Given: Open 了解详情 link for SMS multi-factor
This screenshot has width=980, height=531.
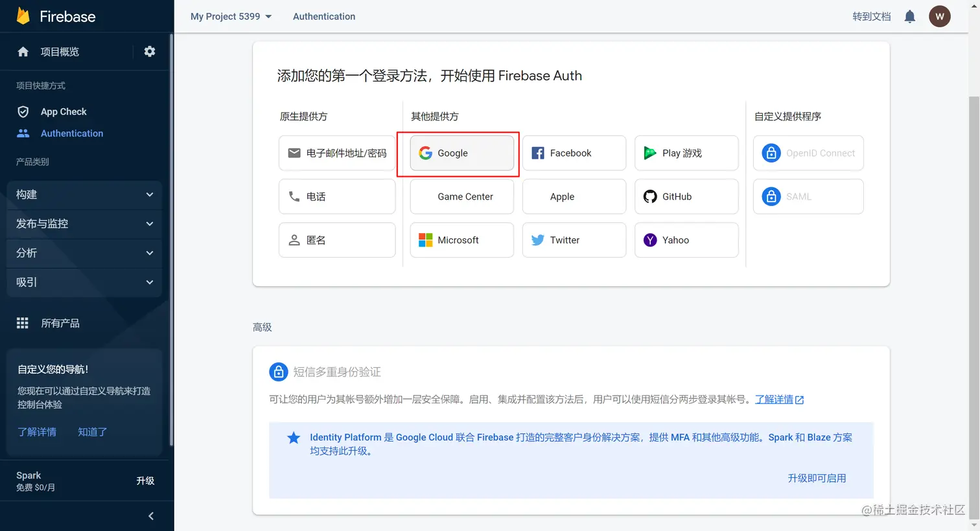Looking at the screenshot, I should coord(775,400).
